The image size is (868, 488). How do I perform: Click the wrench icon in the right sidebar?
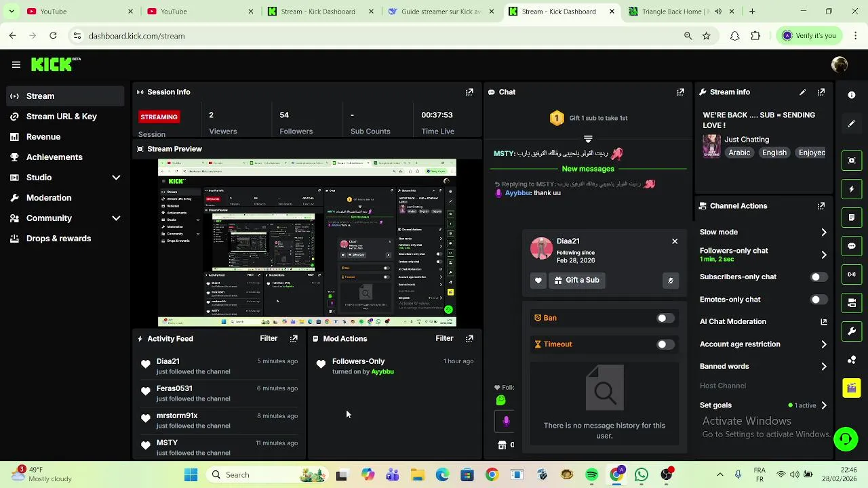click(852, 331)
